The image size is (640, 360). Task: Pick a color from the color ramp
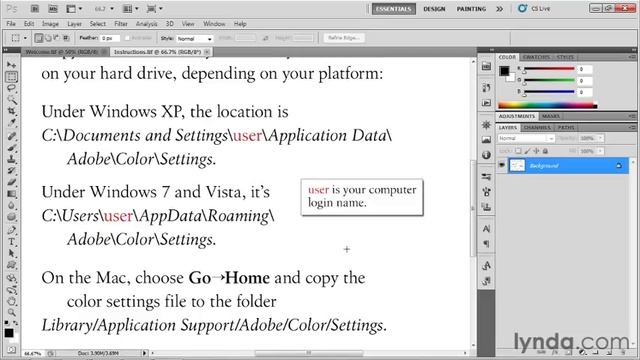[x=547, y=106]
